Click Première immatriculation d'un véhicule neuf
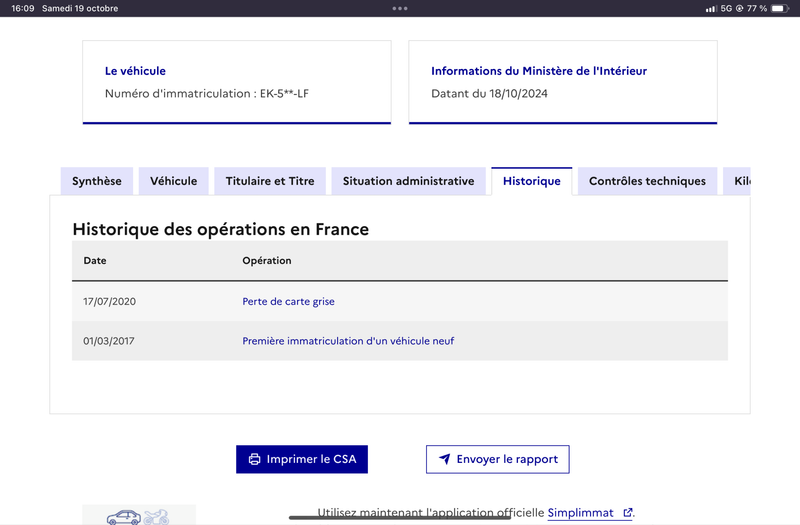800x525 pixels. (348, 341)
